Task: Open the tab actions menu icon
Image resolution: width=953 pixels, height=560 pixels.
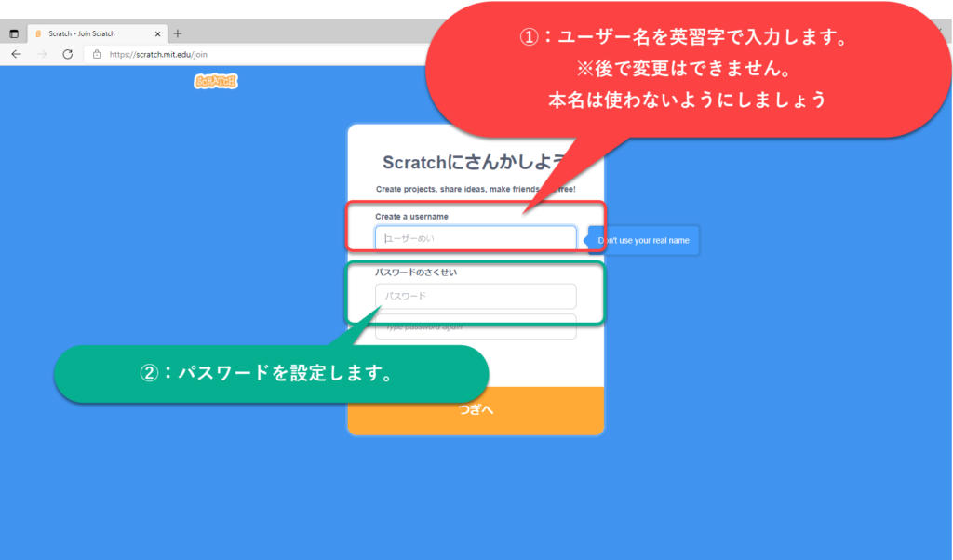Action: tap(14, 33)
